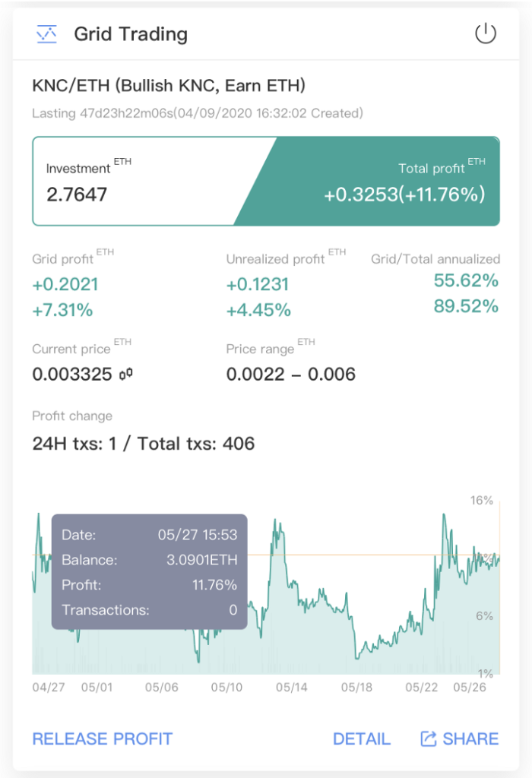The image size is (532, 778).
Task: Click the price range 0.0022 – 0.006
Action: (x=291, y=374)
